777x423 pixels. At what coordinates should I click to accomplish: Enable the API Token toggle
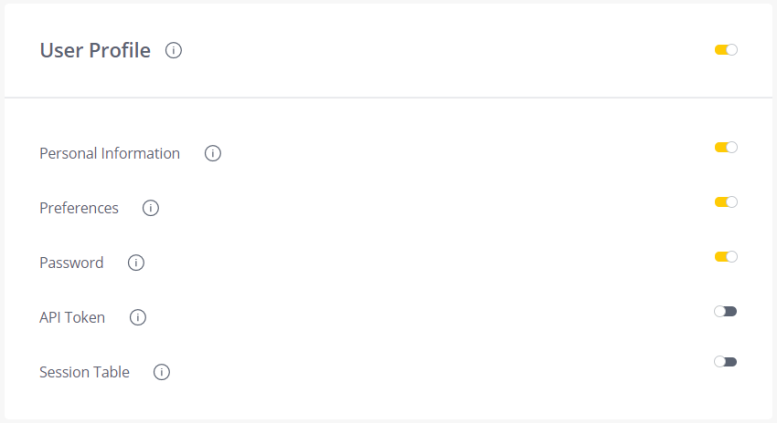click(726, 311)
